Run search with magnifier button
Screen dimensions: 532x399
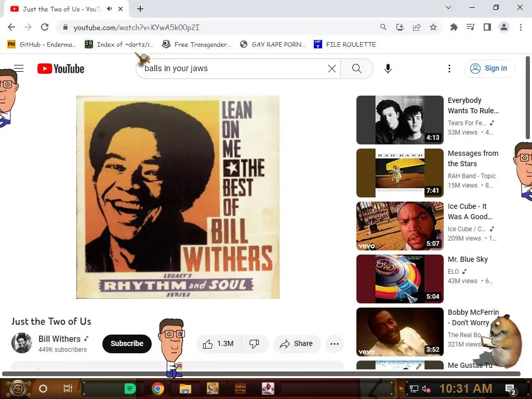pyautogui.click(x=357, y=69)
